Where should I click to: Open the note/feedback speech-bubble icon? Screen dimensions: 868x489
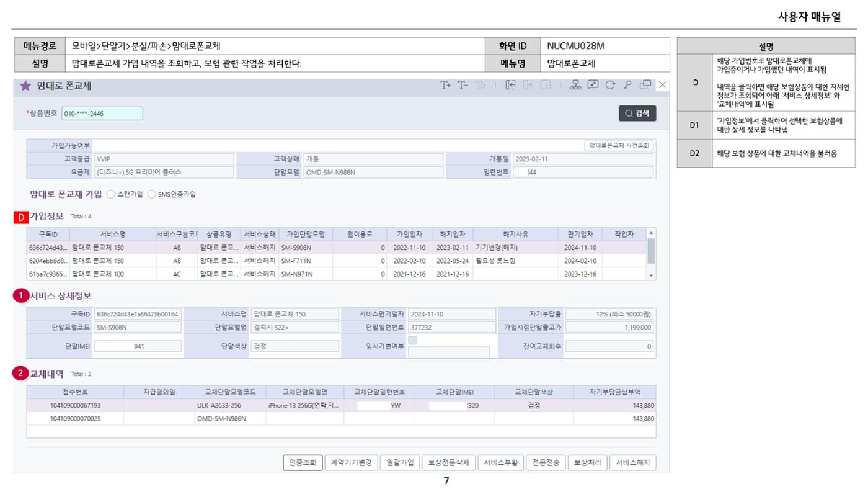[593, 86]
